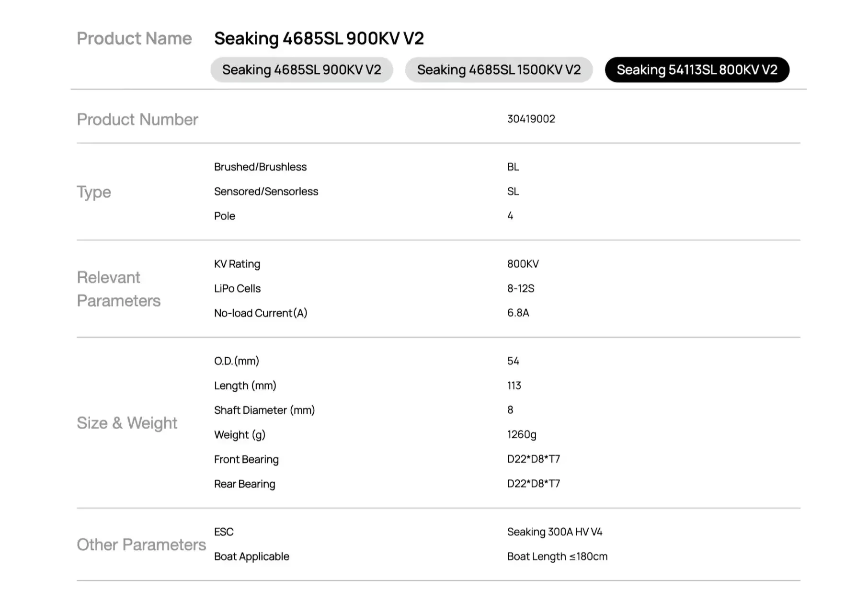Click the Brushed/Brushless row label
The height and width of the screenshot is (613, 868).
[260, 167]
